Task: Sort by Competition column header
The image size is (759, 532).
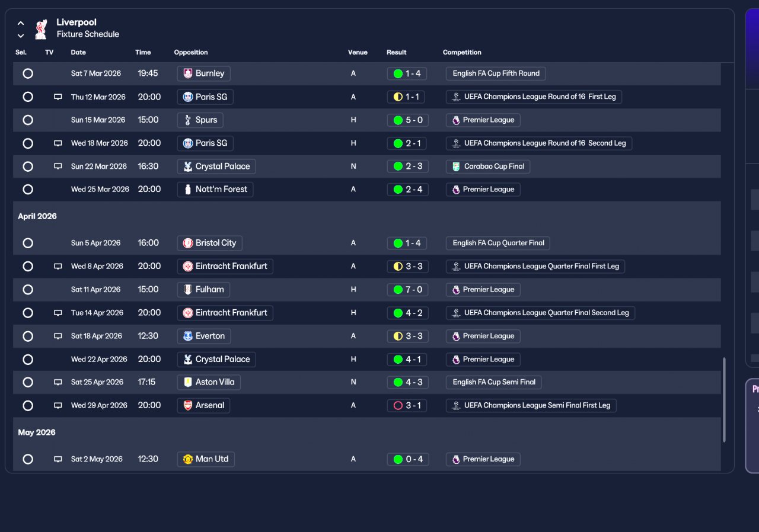Action: [x=462, y=52]
